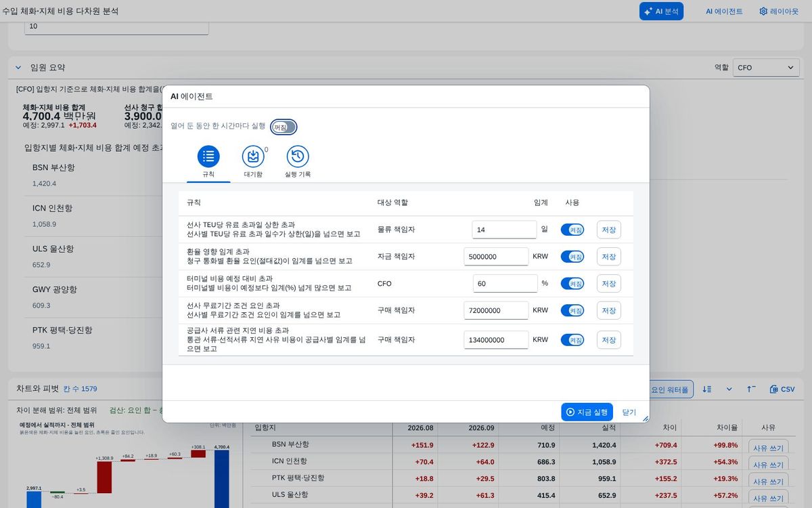The image size is (812, 508).
Task: Switch off 선사 무료기간 조건 요인 rule
Action: (x=572, y=310)
